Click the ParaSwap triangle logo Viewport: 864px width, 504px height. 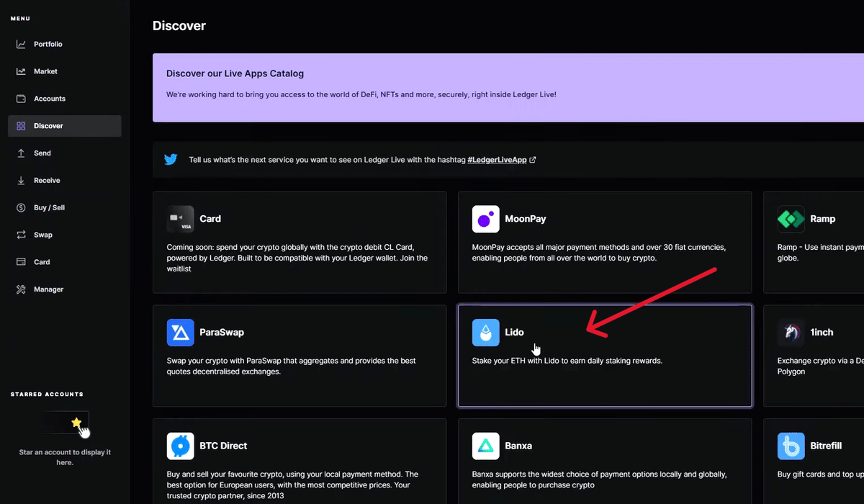(x=181, y=333)
